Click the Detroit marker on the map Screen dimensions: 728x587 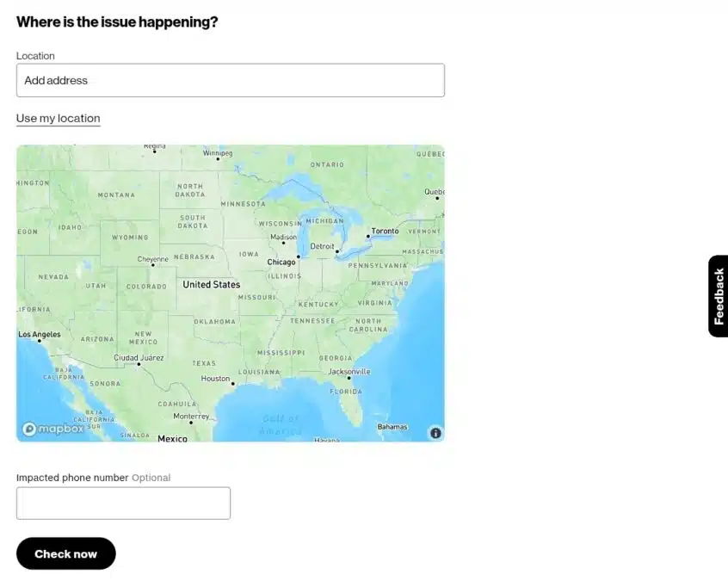pyautogui.click(x=337, y=252)
